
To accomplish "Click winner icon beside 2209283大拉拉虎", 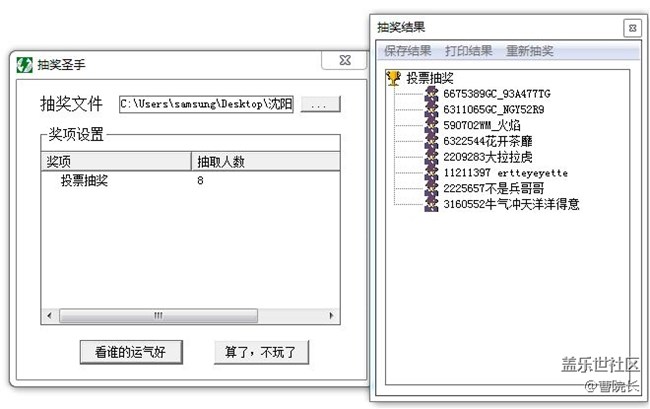I will (432, 157).
